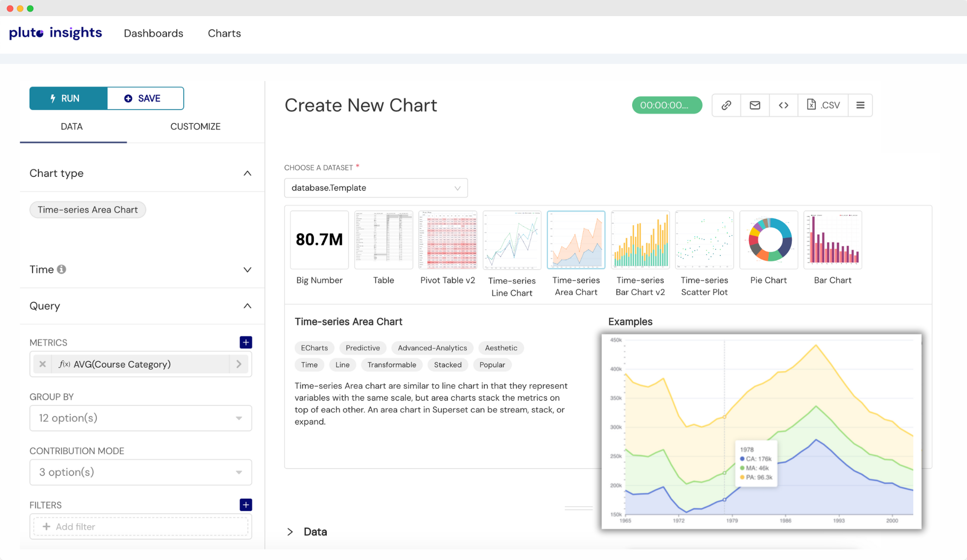Image resolution: width=967 pixels, height=560 pixels.
Task: Click the Time-series Area Chart type pill
Action: [x=88, y=209]
